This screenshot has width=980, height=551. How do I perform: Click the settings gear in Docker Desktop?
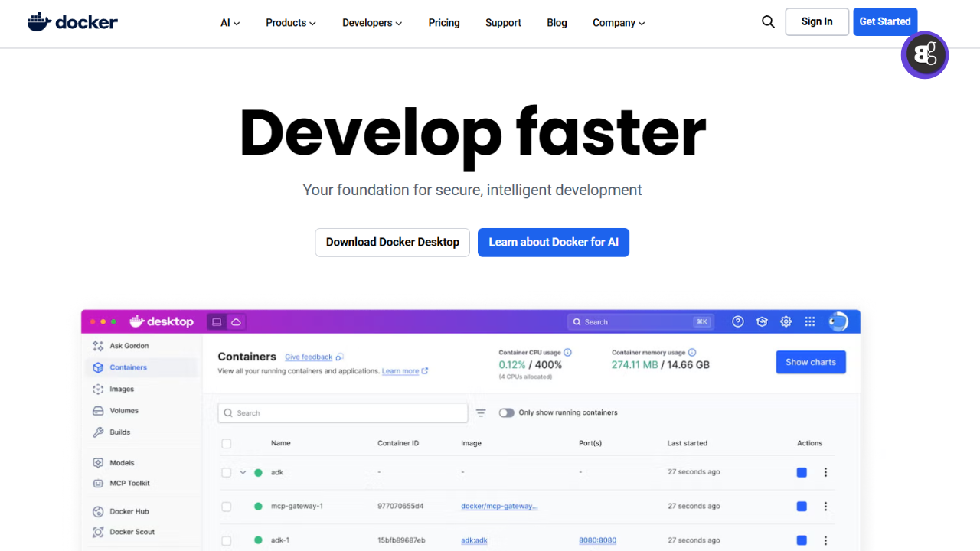point(786,322)
